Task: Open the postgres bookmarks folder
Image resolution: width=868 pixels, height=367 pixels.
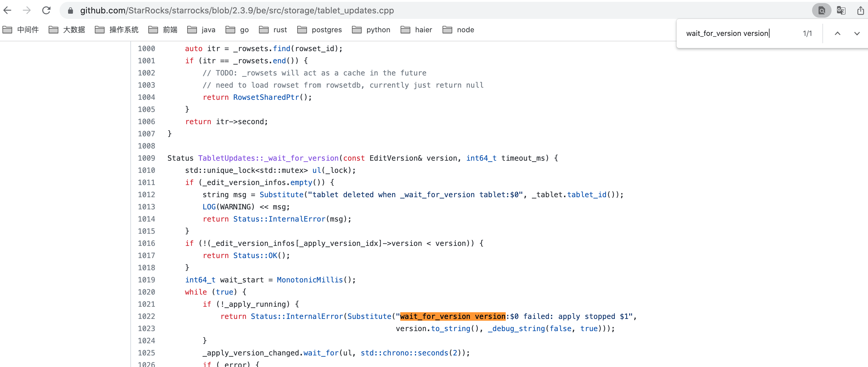Action: pyautogui.click(x=319, y=30)
